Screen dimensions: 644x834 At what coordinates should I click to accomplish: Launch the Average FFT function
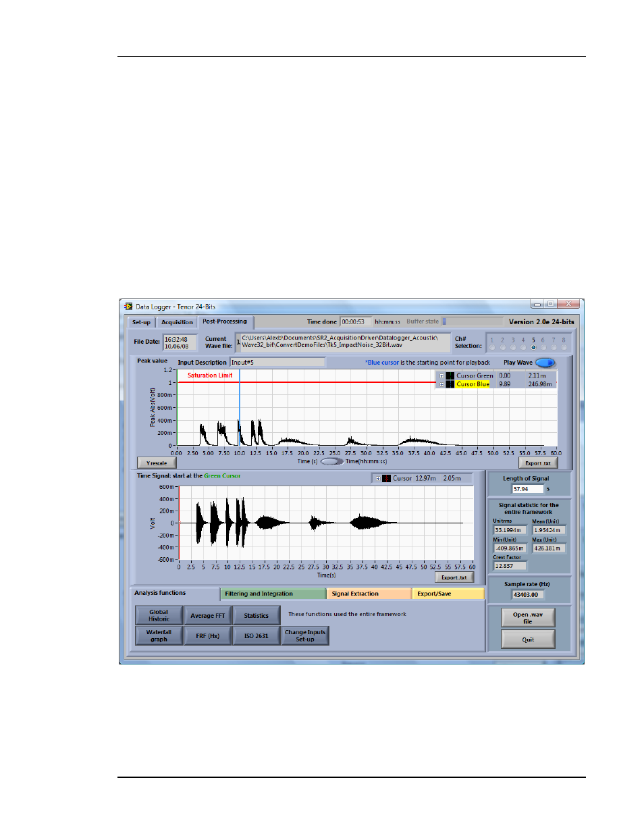pyautogui.click(x=207, y=615)
